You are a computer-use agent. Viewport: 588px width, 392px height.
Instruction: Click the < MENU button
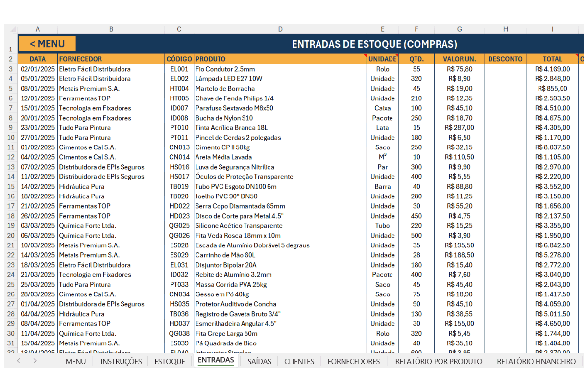(48, 44)
